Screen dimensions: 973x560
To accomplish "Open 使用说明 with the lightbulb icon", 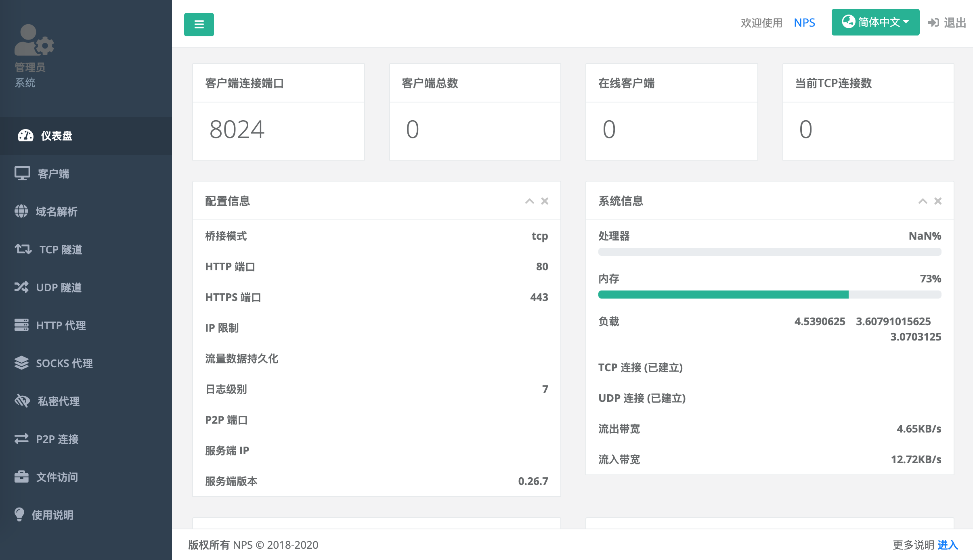I will 19,514.
